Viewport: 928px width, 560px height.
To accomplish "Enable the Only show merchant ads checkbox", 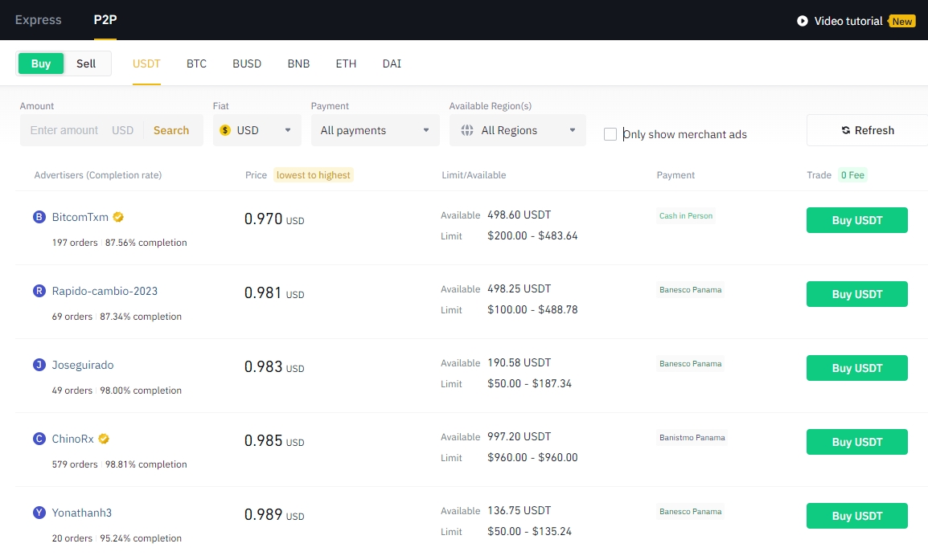I will click(610, 134).
